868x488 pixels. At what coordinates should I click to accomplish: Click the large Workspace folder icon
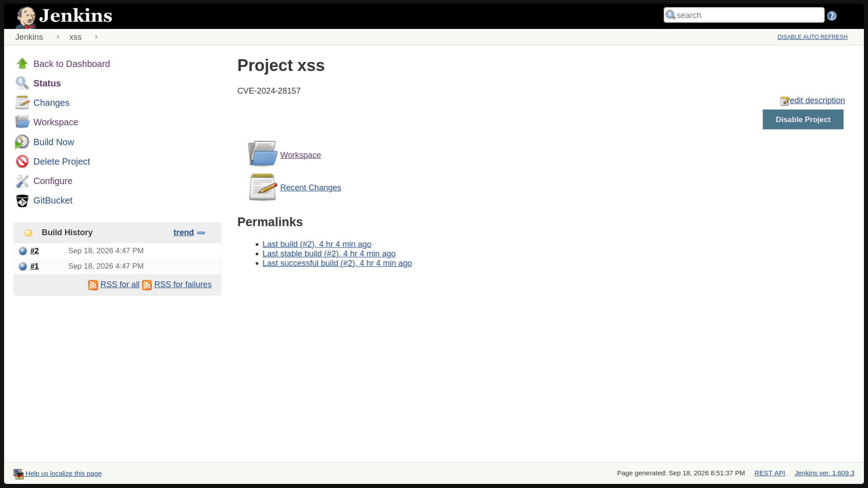(x=262, y=153)
